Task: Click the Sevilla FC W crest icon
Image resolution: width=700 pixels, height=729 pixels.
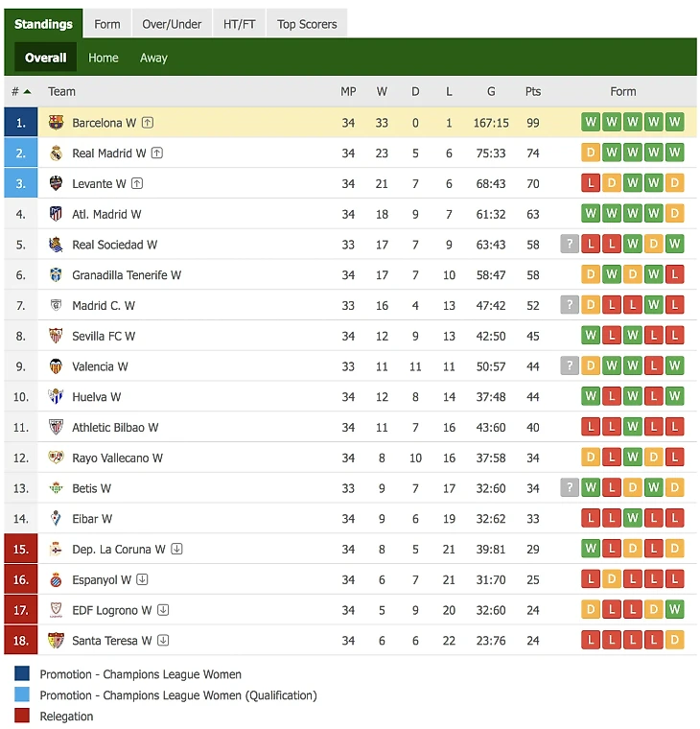Action: pos(56,336)
